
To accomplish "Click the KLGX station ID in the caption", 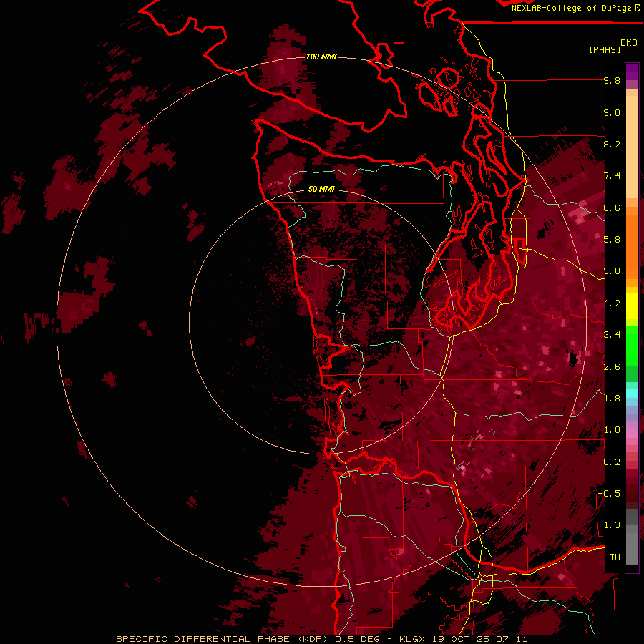I will 412,639.
